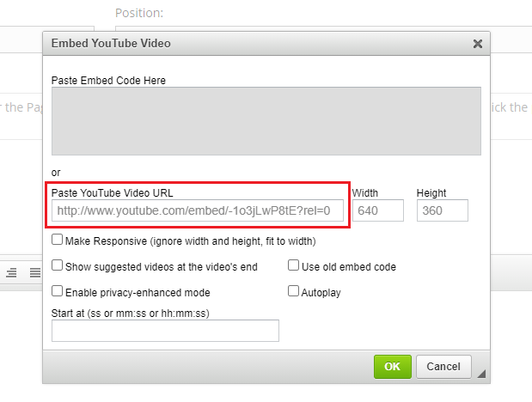Click the justify icon in the editor toolbar
The height and width of the screenshot is (402, 532).
pyautogui.click(x=35, y=273)
